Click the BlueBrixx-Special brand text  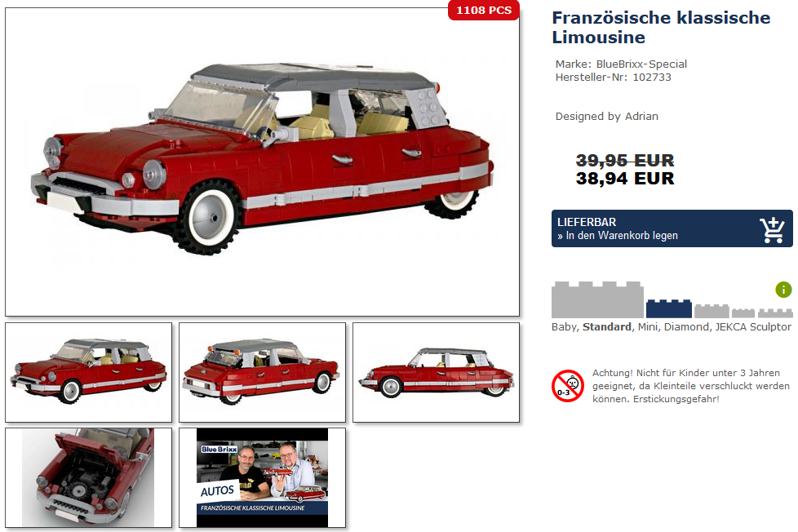641,64
